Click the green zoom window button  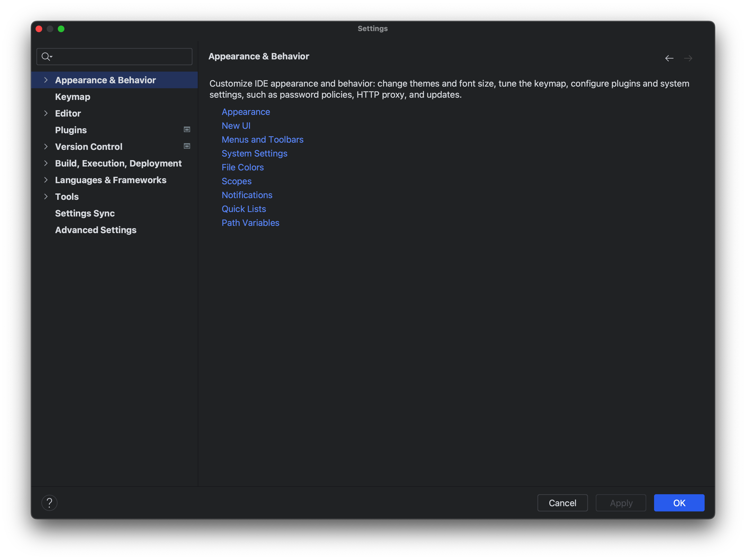[61, 29]
